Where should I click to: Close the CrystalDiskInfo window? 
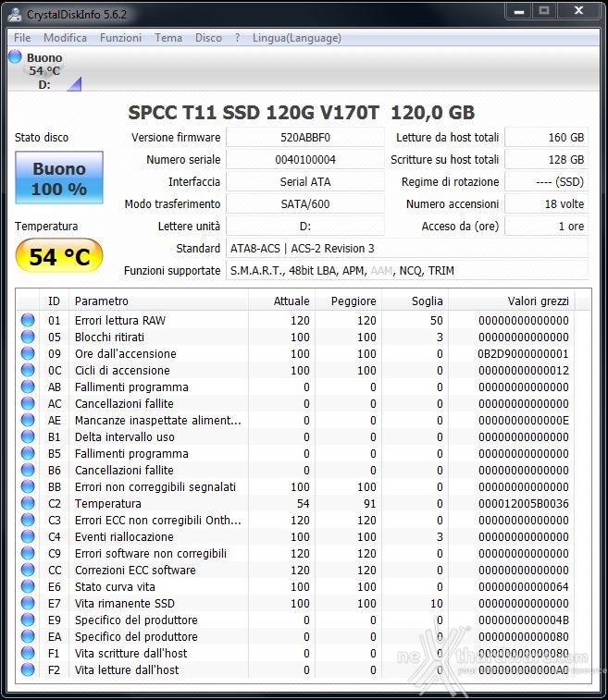click(578, 11)
